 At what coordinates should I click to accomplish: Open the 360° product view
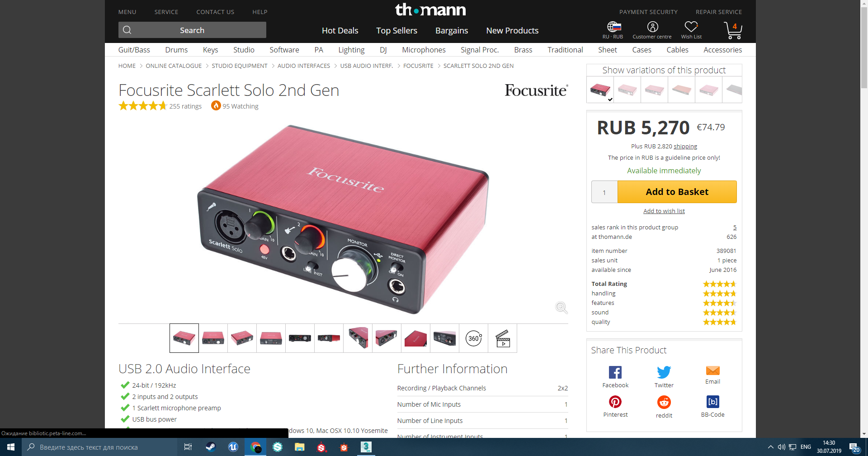(474, 338)
